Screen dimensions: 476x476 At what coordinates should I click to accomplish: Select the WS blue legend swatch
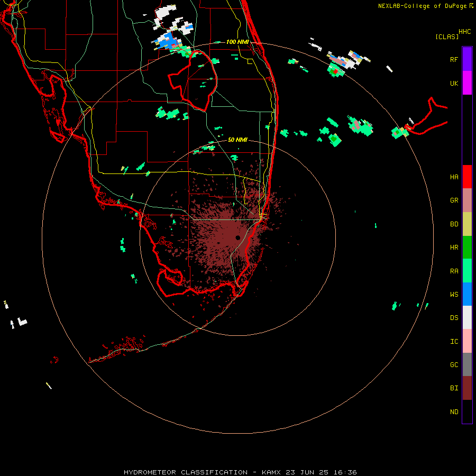click(x=467, y=294)
